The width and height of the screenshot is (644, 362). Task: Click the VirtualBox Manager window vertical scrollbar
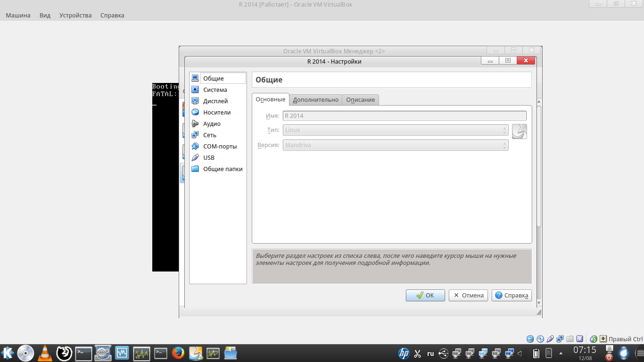[x=539, y=166]
